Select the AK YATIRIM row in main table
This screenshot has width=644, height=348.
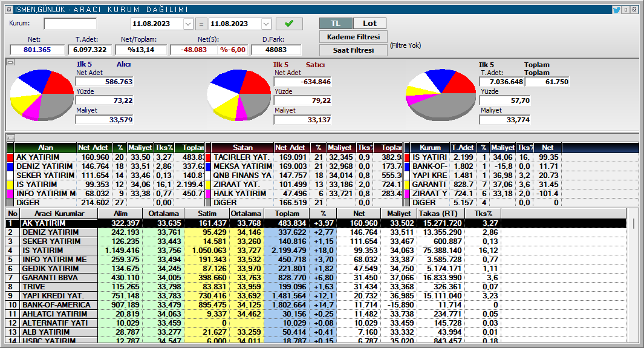(x=316, y=223)
